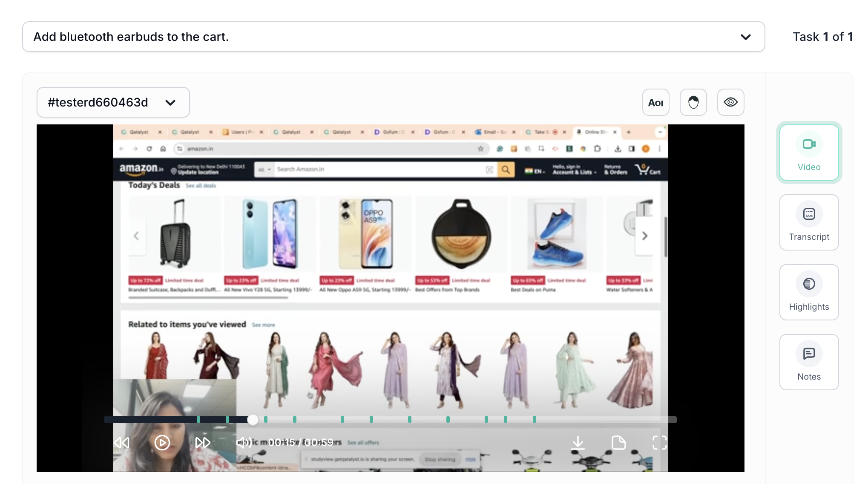
Task: Enter fullscreen video mode
Action: (659, 443)
